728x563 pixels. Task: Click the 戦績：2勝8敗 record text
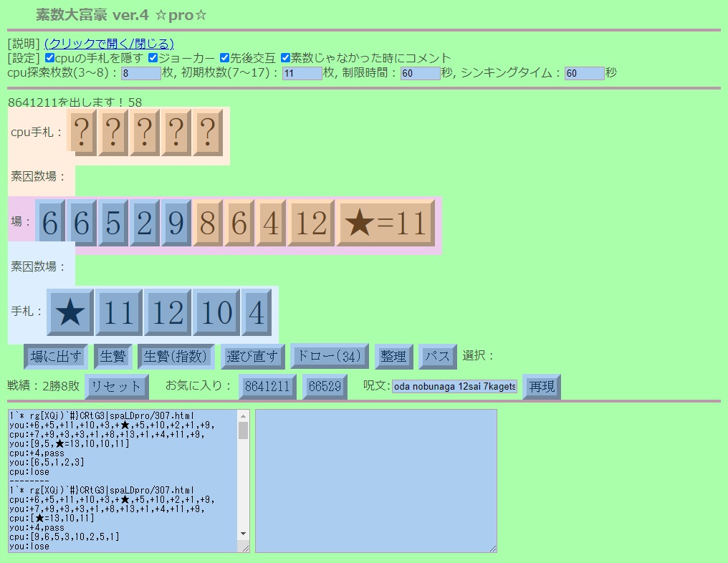click(x=44, y=385)
